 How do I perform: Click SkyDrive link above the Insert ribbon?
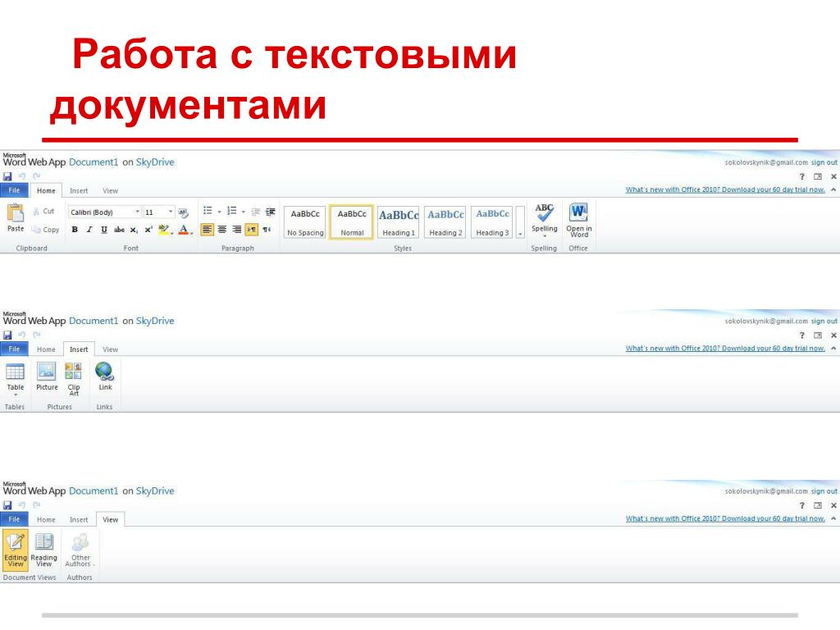(155, 321)
